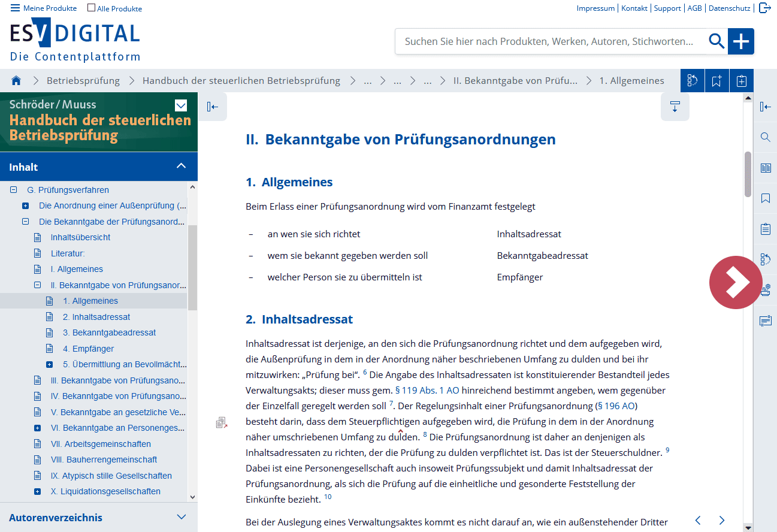Follow the § 119 Abs. 1 AO link
The height and width of the screenshot is (532, 777).
click(x=427, y=390)
